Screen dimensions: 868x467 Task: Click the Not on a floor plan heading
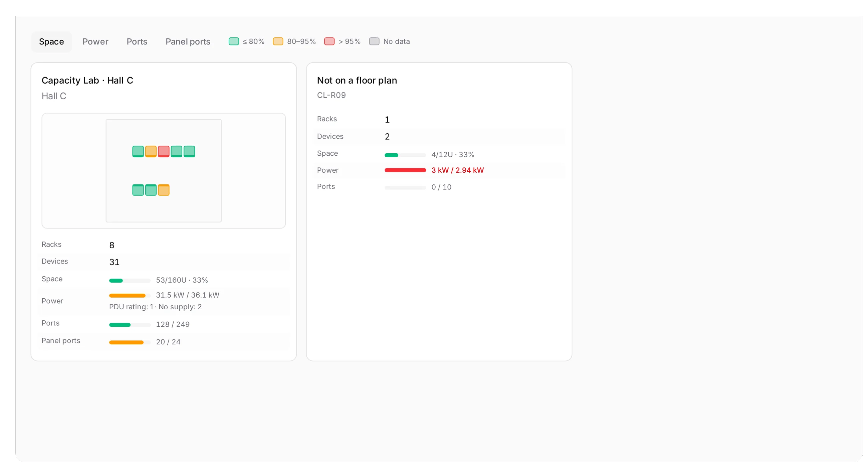pos(357,80)
